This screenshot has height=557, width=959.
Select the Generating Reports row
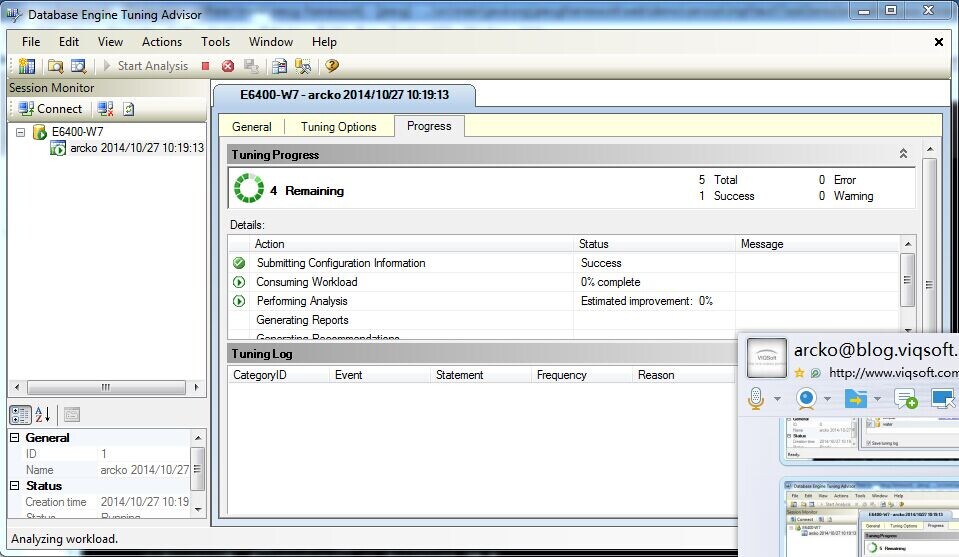click(564, 320)
